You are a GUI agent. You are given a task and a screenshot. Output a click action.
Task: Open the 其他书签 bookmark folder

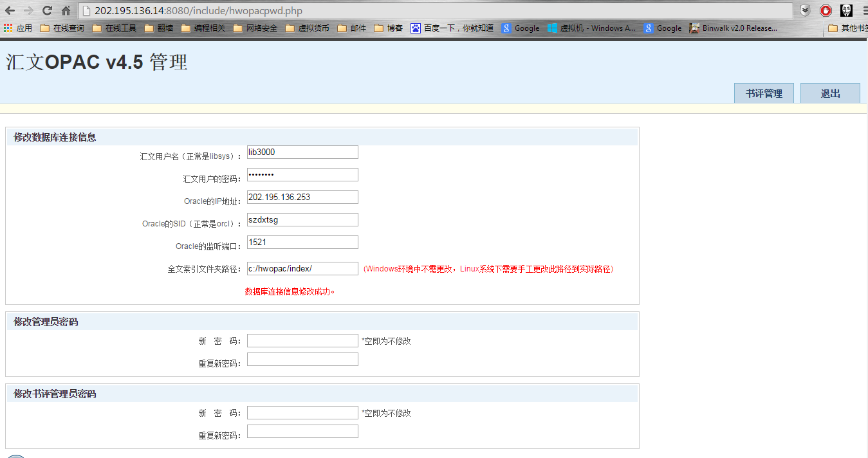coord(847,28)
